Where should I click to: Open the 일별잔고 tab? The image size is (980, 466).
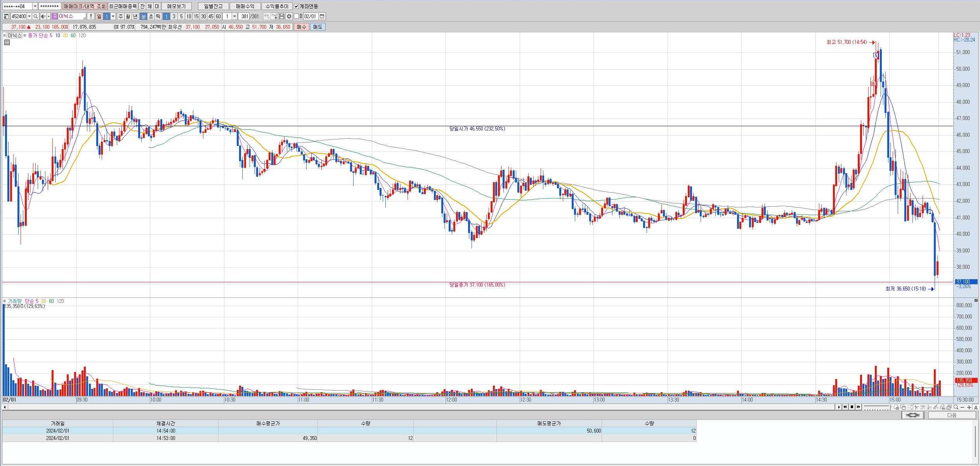[213, 6]
